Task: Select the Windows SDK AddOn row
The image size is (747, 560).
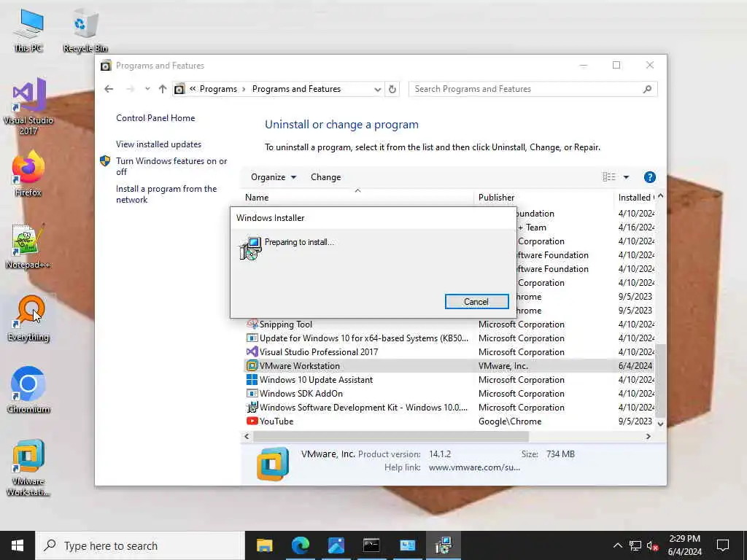Action: pos(449,394)
